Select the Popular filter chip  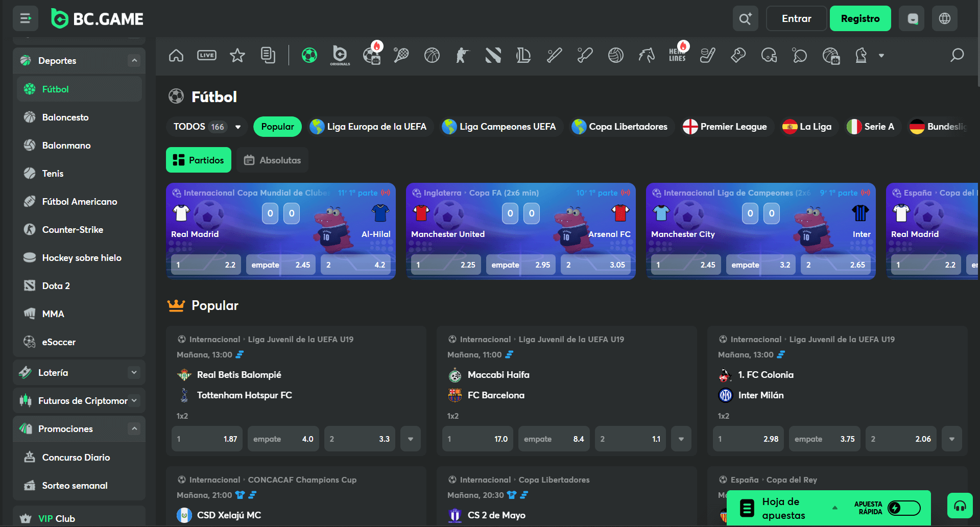point(278,127)
